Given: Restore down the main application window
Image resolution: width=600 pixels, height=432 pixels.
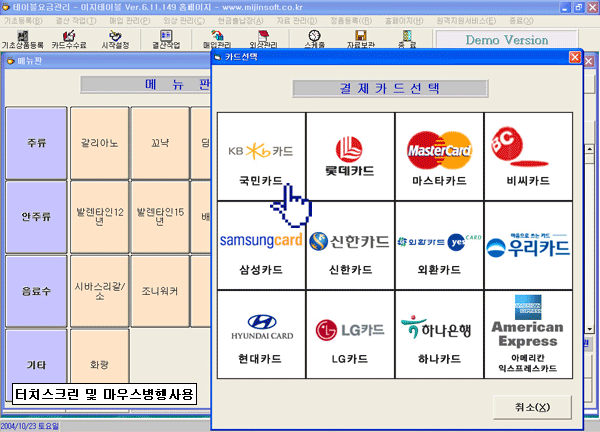Looking at the screenshot, I should coord(579,7).
